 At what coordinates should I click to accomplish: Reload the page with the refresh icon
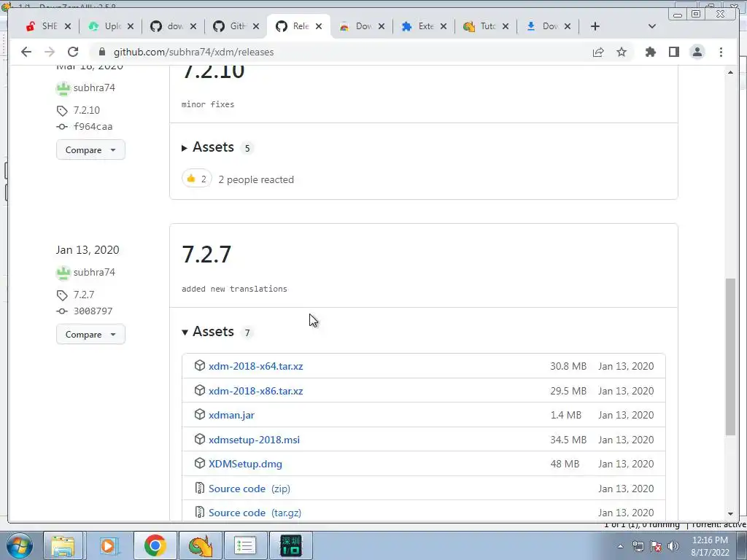click(x=73, y=52)
